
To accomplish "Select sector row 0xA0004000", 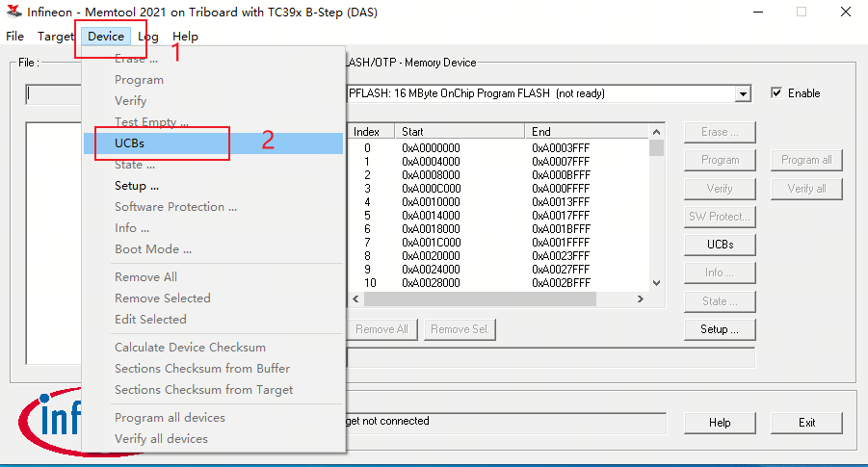I will [498, 162].
